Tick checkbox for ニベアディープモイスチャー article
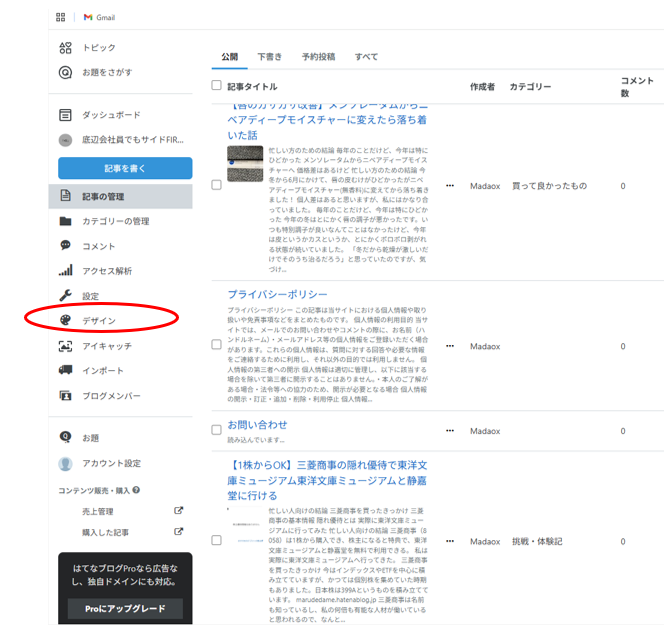Screen dimensions: 670x634 [217, 185]
